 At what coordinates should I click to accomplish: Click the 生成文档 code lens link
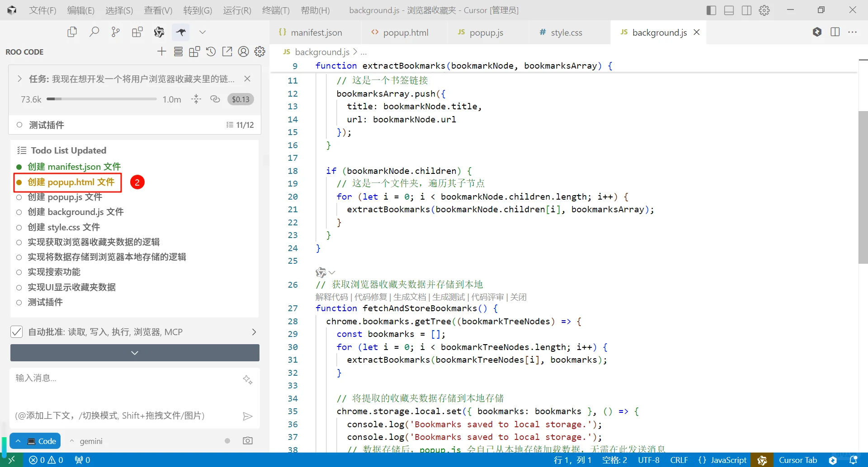coord(410,297)
